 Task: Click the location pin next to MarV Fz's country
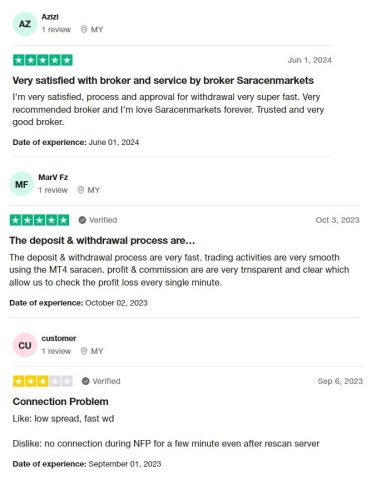(80, 190)
